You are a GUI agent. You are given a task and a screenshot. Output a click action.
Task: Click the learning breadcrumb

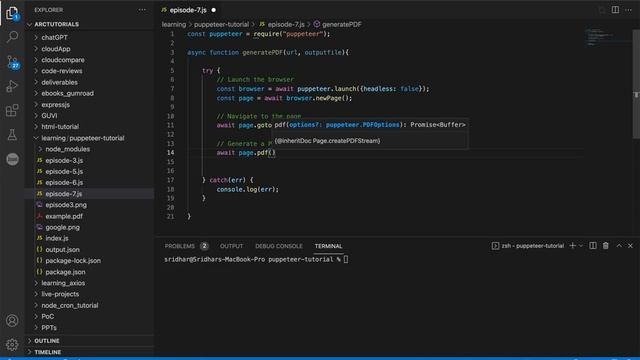173,24
